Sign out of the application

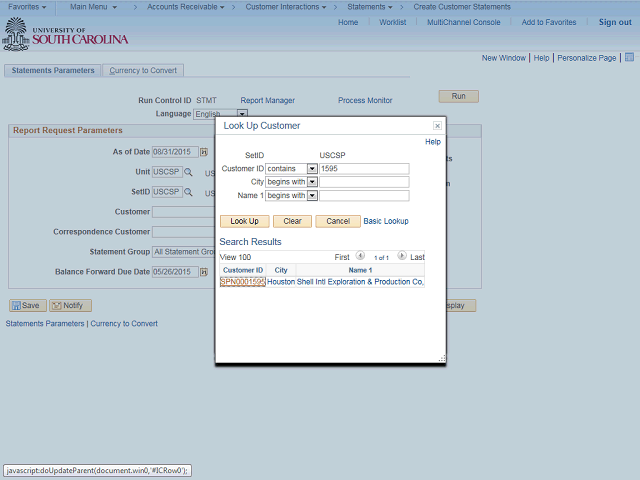[615, 22]
